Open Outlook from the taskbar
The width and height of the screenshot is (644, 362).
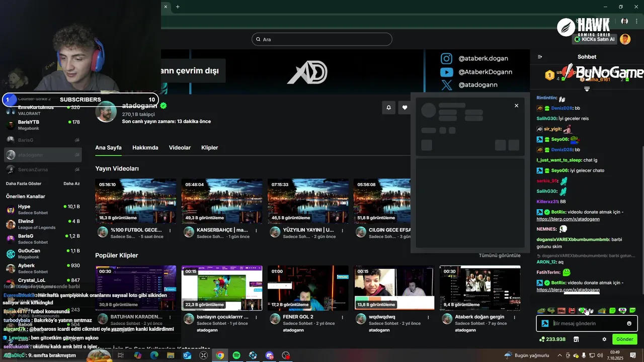(187, 355)
